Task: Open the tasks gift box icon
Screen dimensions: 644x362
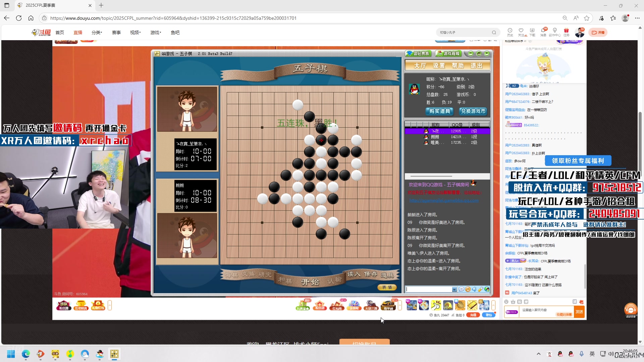Action: click(566, 31)
